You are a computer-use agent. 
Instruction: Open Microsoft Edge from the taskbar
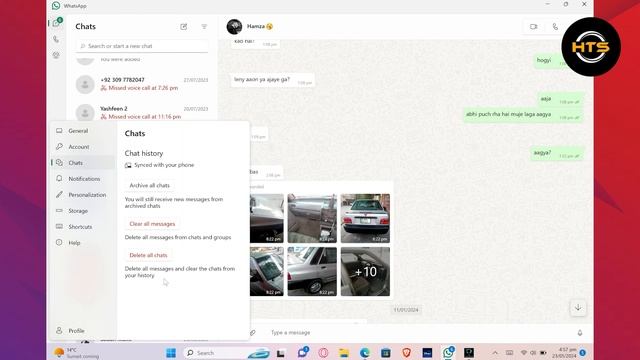coord(364,353)
